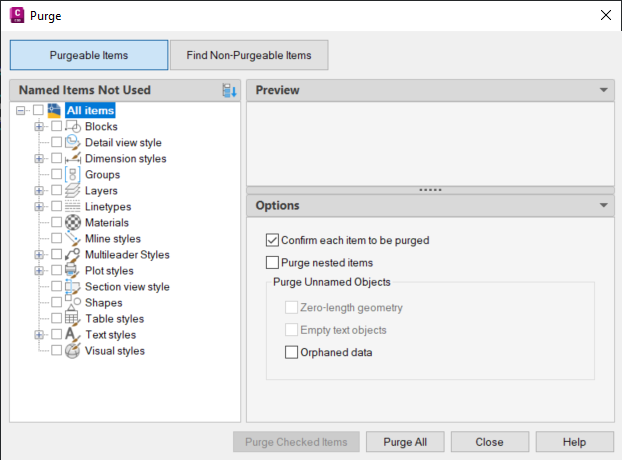622x460 pixels.
Task: Click the Blocks category icon
Action: pyautogui.click(x=73, y=126)
